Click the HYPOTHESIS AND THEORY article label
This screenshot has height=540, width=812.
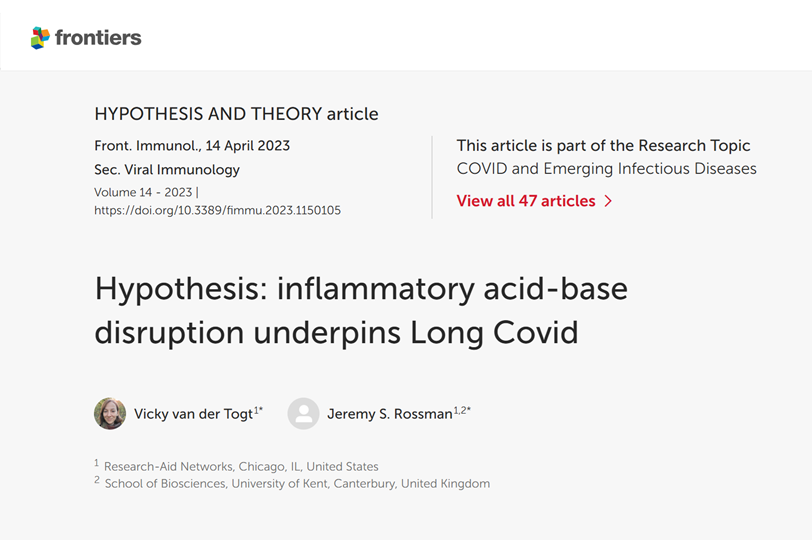[x=236, y=113]
